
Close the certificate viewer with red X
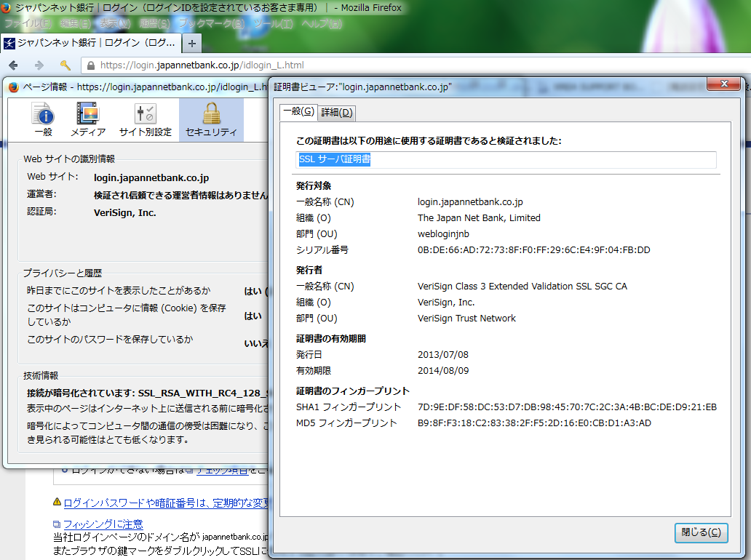pyautogui.click(x=723, y=84)
